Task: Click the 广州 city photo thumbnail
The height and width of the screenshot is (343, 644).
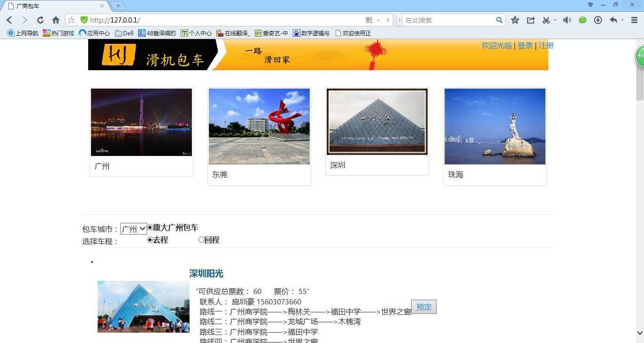Action: pyautogui.click(x=141, y=122)
